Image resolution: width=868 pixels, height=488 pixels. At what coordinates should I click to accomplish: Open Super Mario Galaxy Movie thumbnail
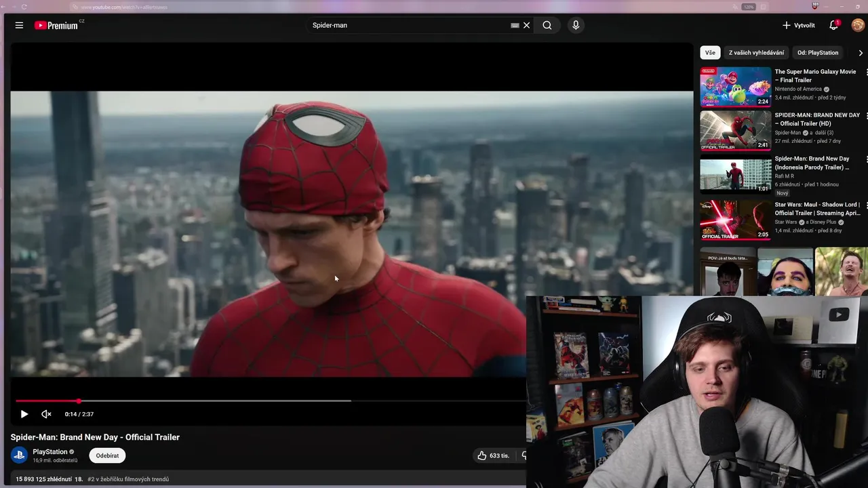(x=735, y=87)
